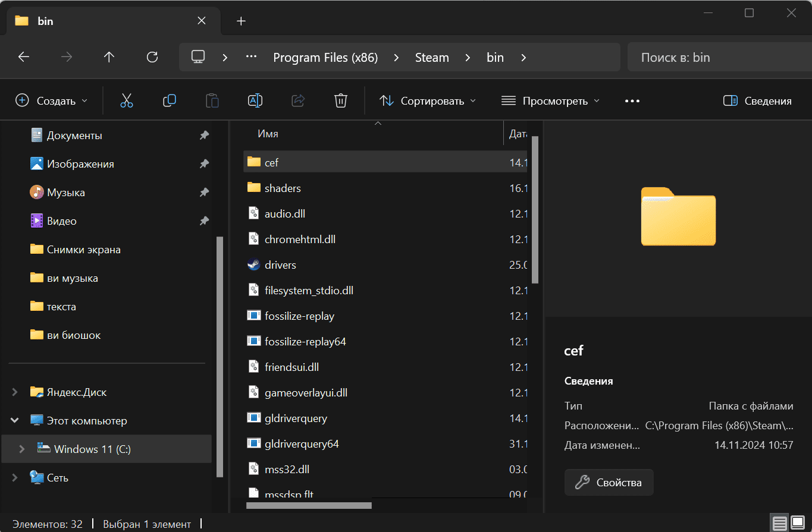The width and height of the screenshot is (812, 532).
Task: Click the pin icon next to Изображения
Action: pos(204,164)
